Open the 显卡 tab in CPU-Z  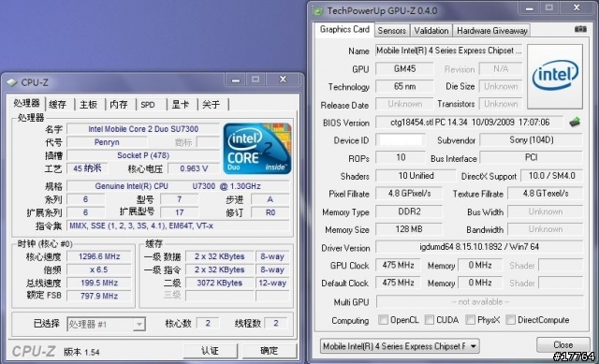181,104
